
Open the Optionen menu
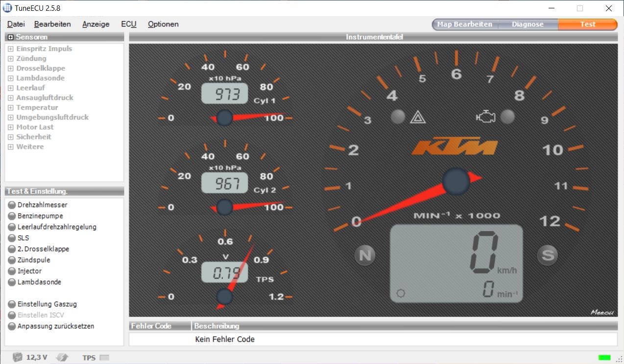163,24
